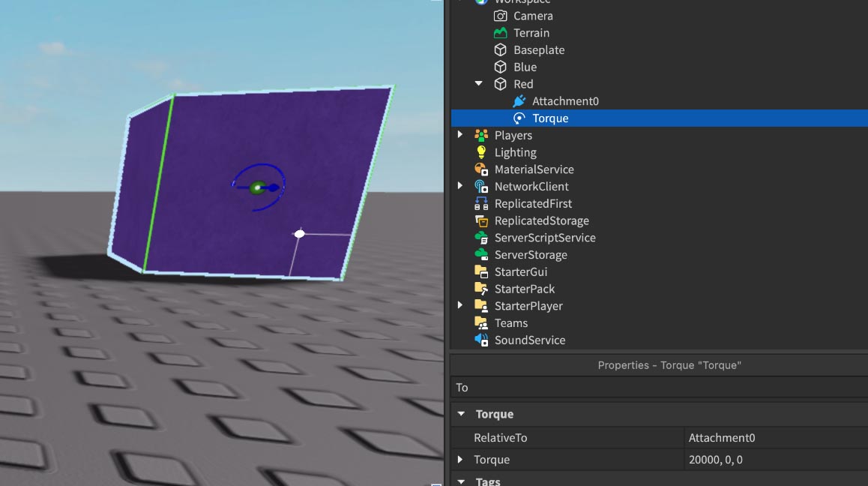Click the ServerStorage icon

[481, 255]
